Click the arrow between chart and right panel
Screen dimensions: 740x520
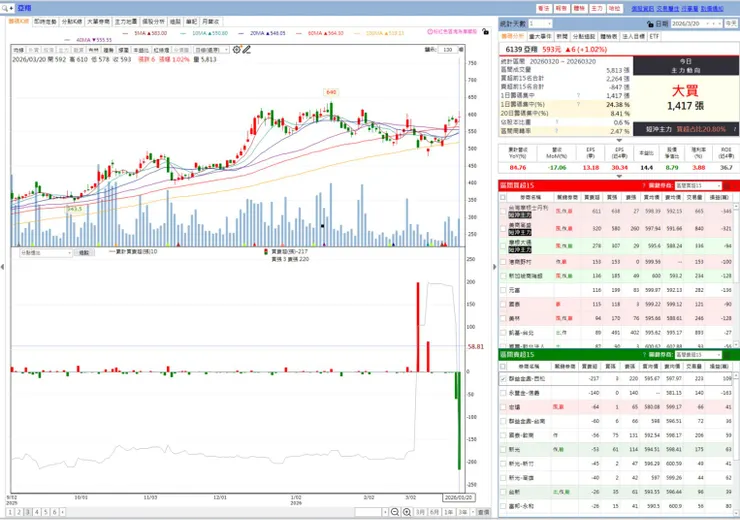click(495, 267)
